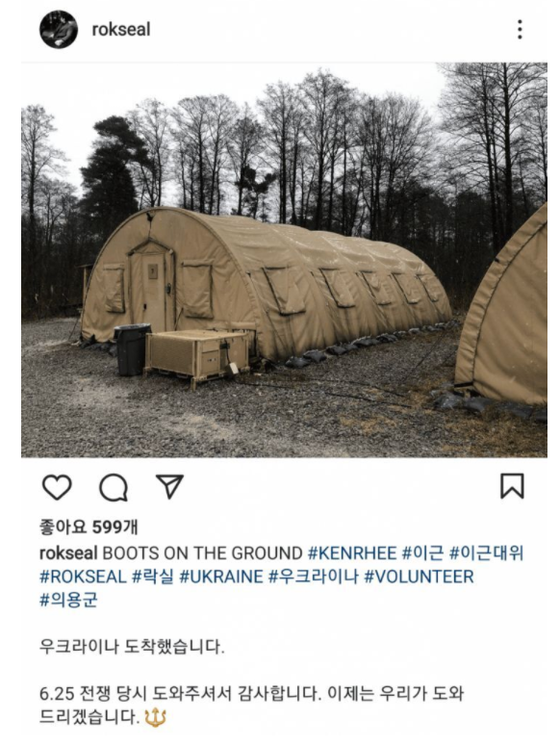Open the #락실 hashtag
The image size is (560, 745).
click(152, 577)
